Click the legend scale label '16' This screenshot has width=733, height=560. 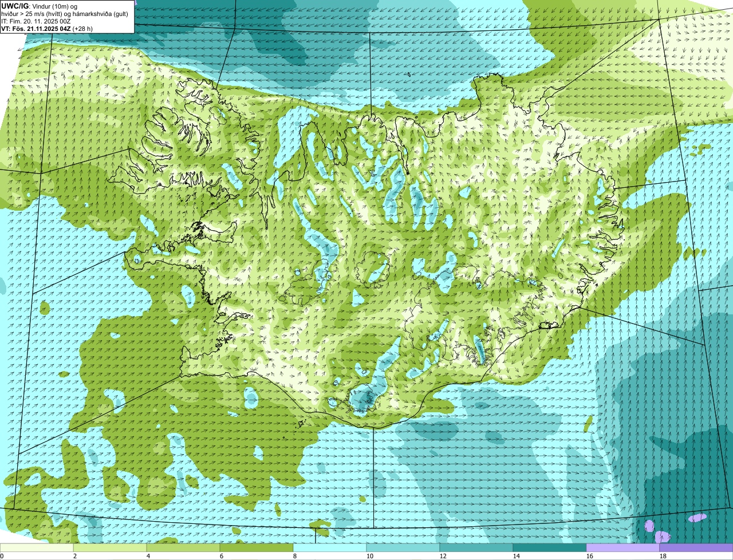click(590, 556)
